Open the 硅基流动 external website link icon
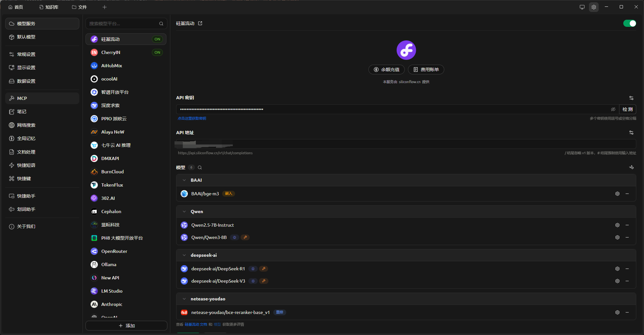 (x=200, y=23)
